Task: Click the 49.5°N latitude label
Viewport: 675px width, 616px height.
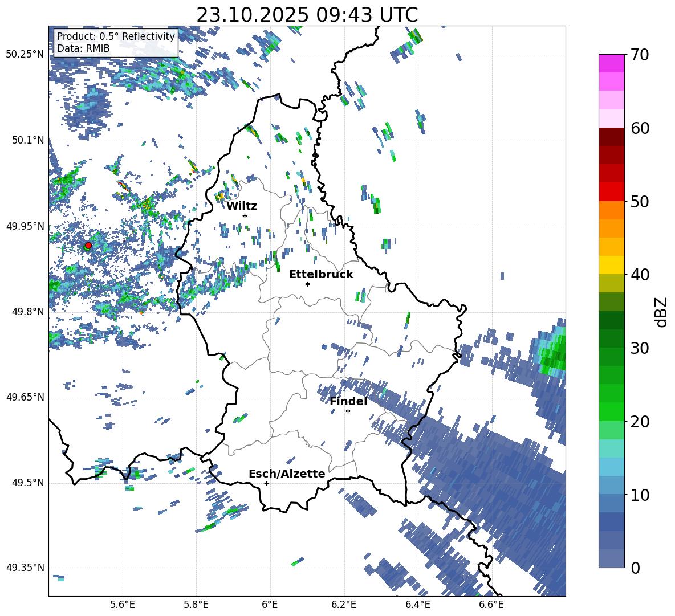Action: click(29, 483)
